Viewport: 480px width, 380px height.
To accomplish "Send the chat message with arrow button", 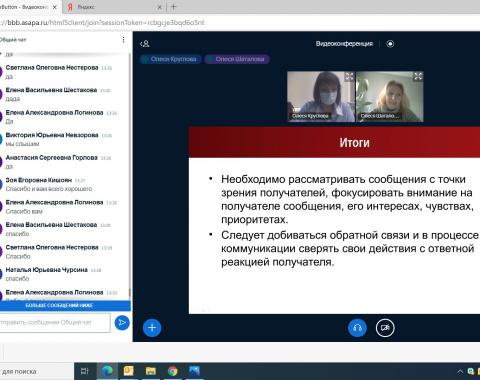I will 122,322.
